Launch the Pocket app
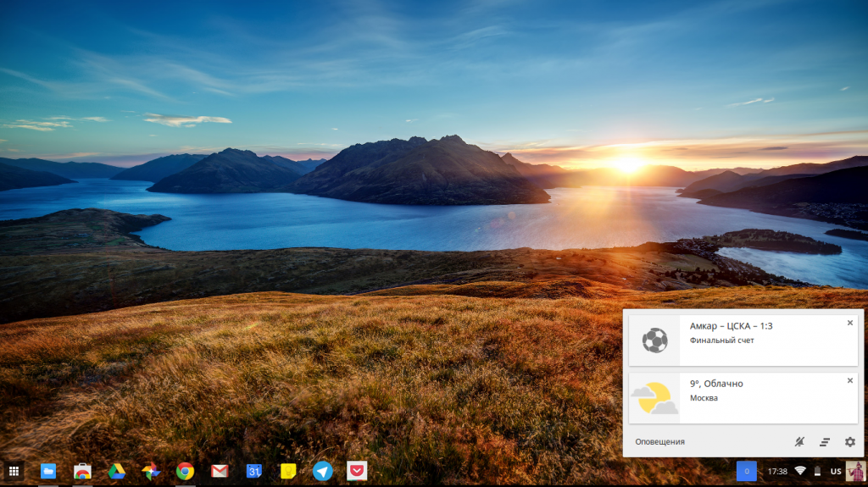 [357, 471]
